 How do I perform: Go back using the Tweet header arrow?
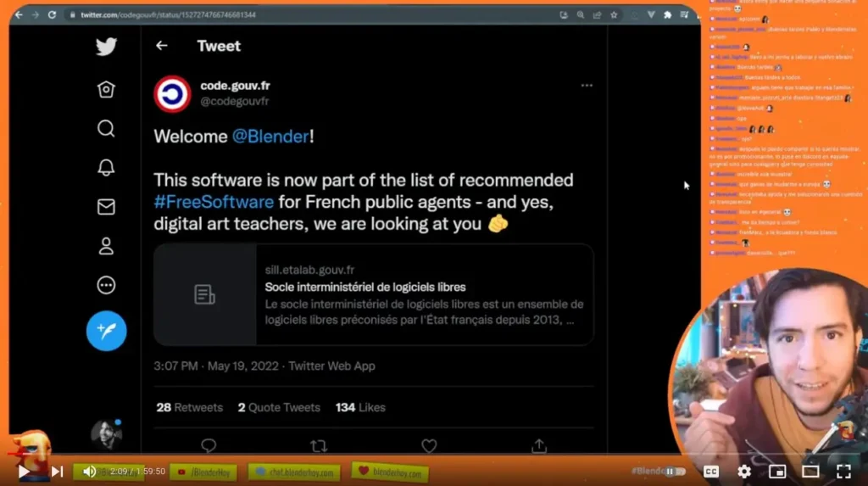tap(162, 46)
